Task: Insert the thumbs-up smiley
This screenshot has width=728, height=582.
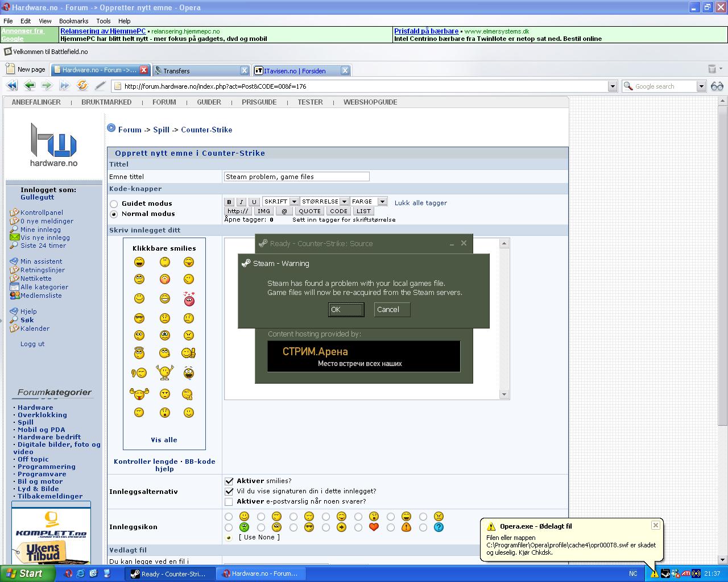Action: pyautogui.click(x=189, y=353)
